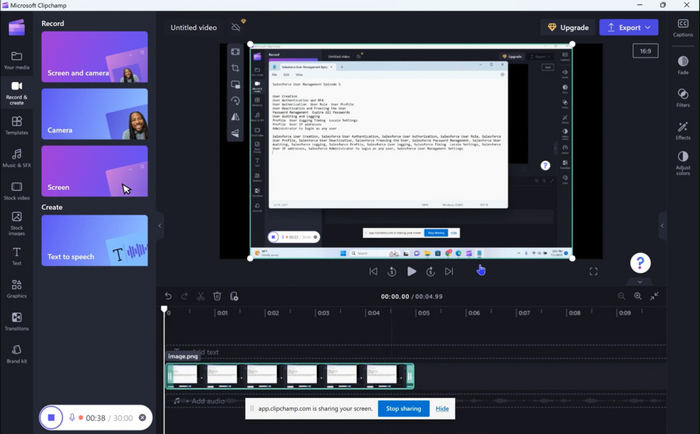
Task: Open the Fade panel
Action: point(683,65)
